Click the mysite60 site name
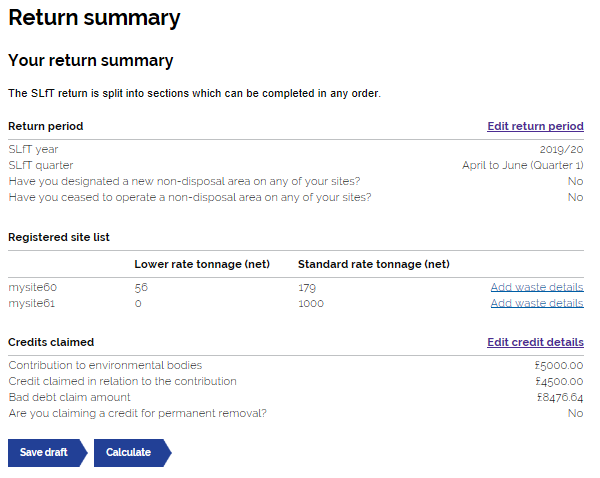The width and height of the screenshot is (600, 478). click(x=33, y=287)
